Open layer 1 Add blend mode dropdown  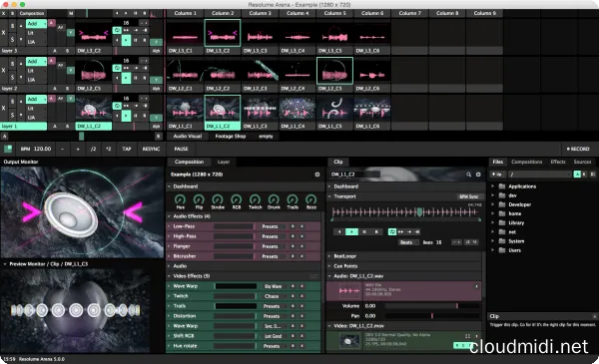[x=36, y=99]
